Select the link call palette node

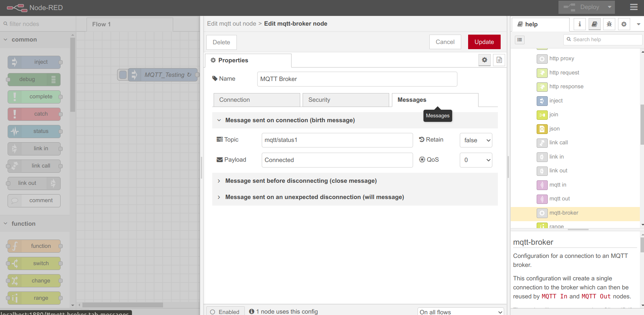pos(34,166)
